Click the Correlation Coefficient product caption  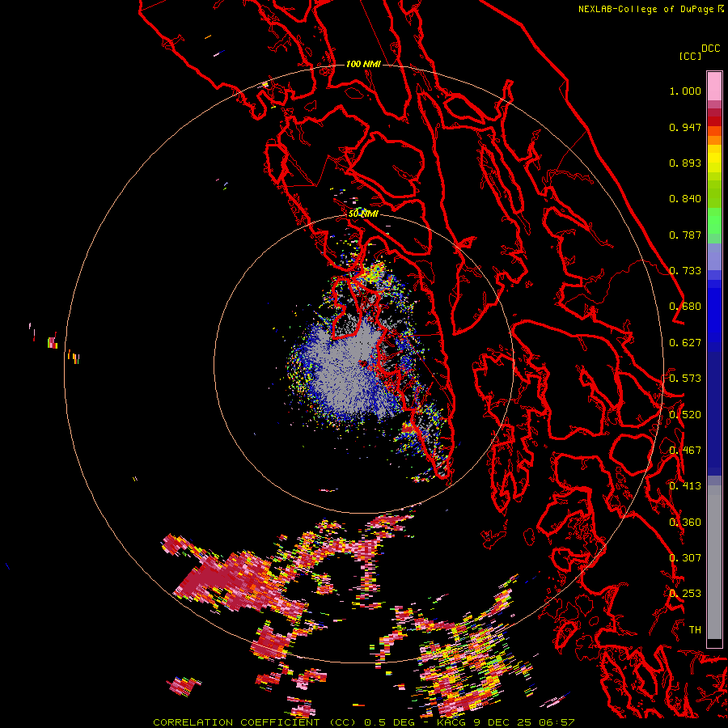tap(363, 722)
